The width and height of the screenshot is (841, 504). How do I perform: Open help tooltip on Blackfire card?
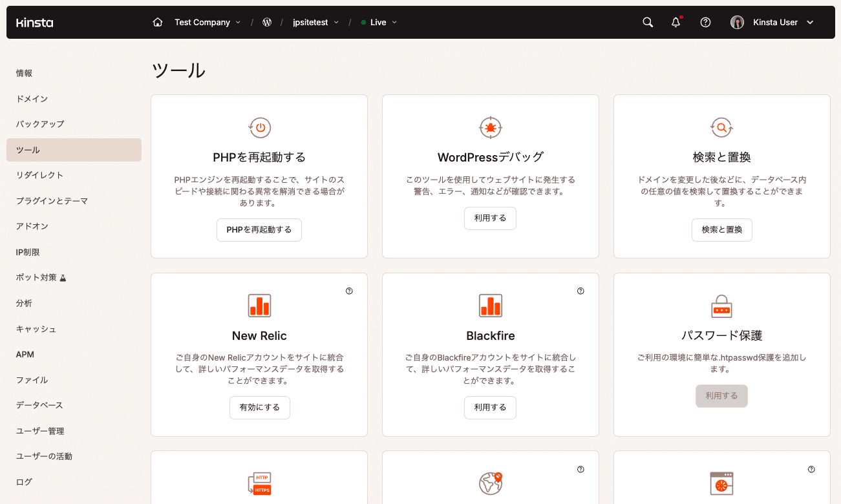(580, 291)
